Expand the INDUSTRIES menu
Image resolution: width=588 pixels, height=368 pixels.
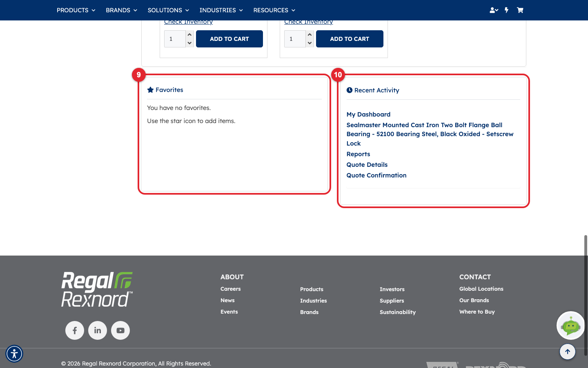coord(221,10)
